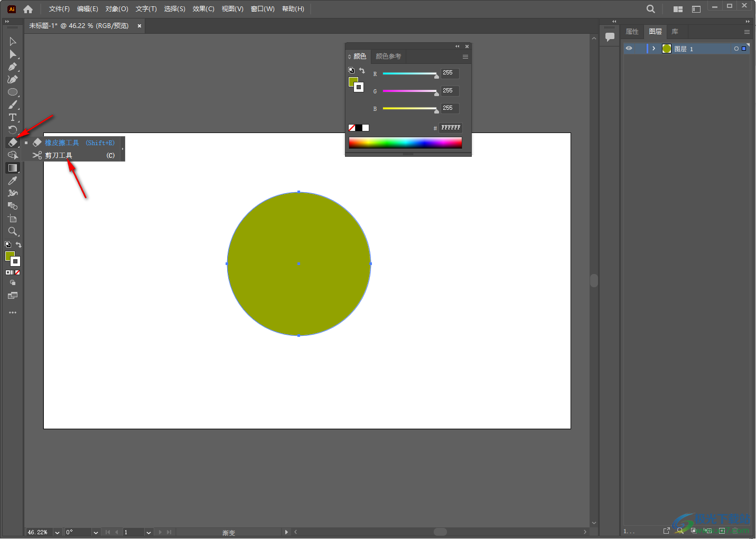
Task: Choose 橡皮擦工具 from flyout
Action: [73, 143]
